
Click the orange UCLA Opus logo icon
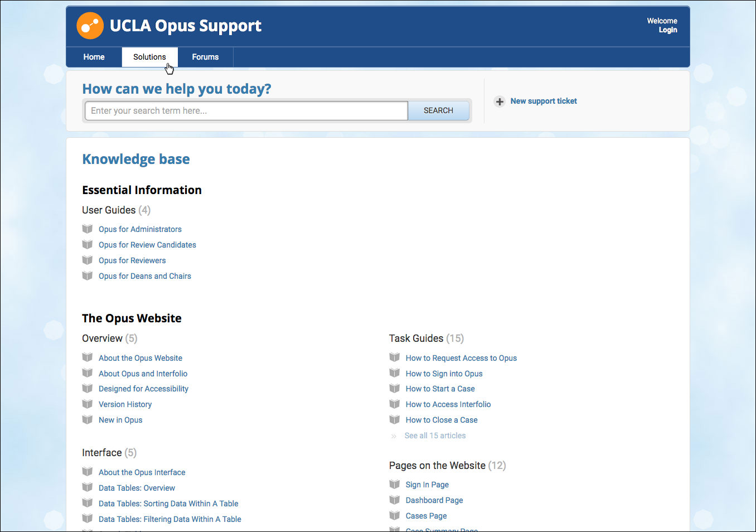[x=90, y=26]
